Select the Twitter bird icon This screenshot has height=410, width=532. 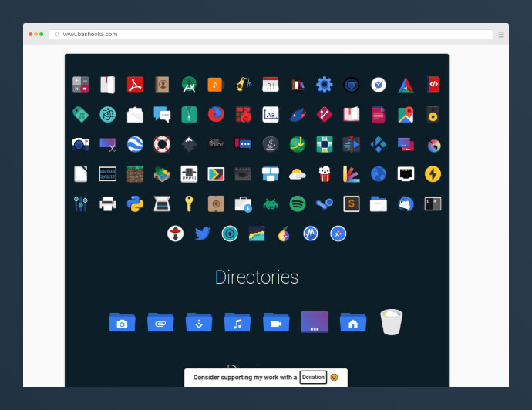point(203,234)
